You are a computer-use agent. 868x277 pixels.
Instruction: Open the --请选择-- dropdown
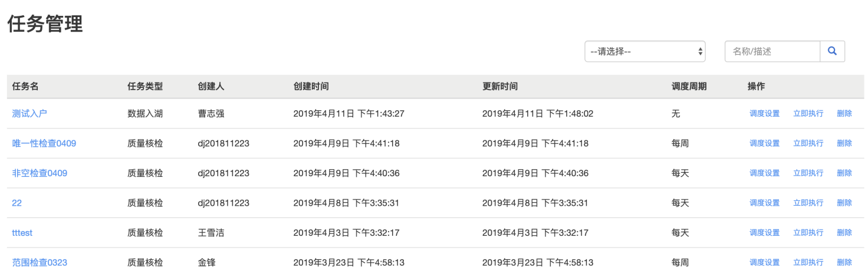[645, 51]
